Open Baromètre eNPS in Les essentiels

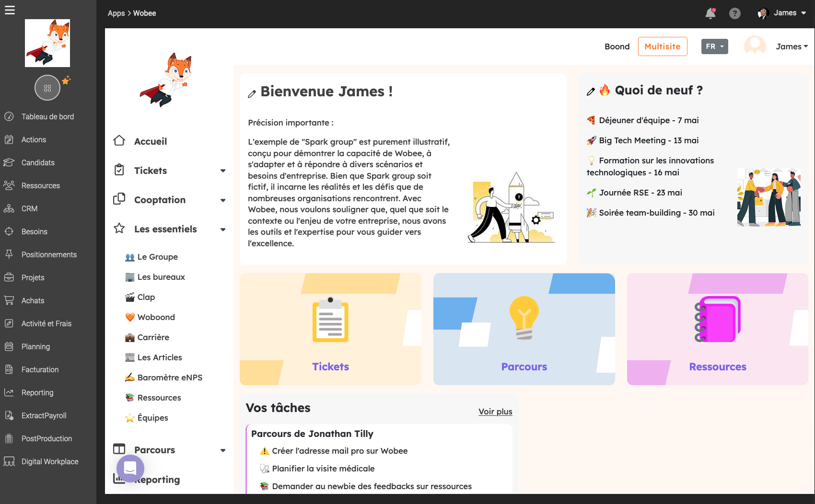(170, 378)
